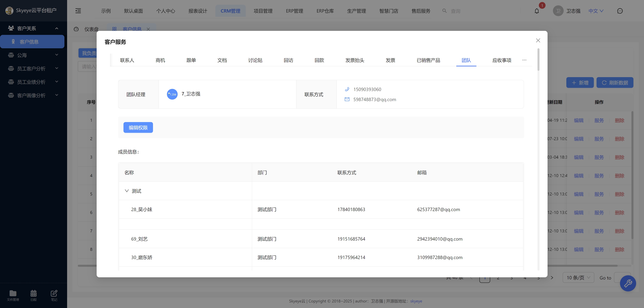This screenshot has height=308, width=644.
Task: Click the Go to page input
Action: pos(622,277)
